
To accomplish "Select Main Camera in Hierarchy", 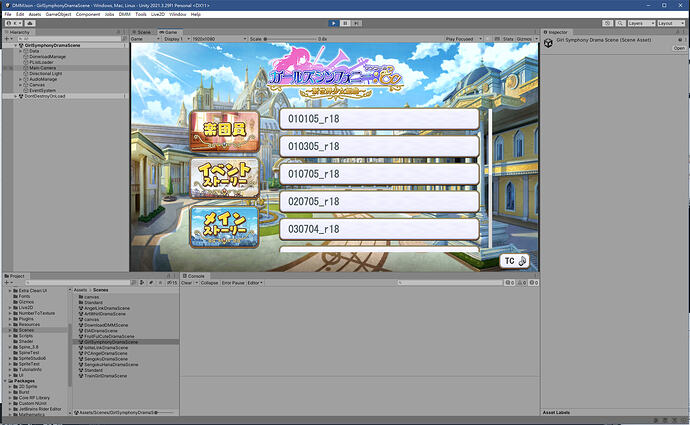I will (x=43, y=68).
